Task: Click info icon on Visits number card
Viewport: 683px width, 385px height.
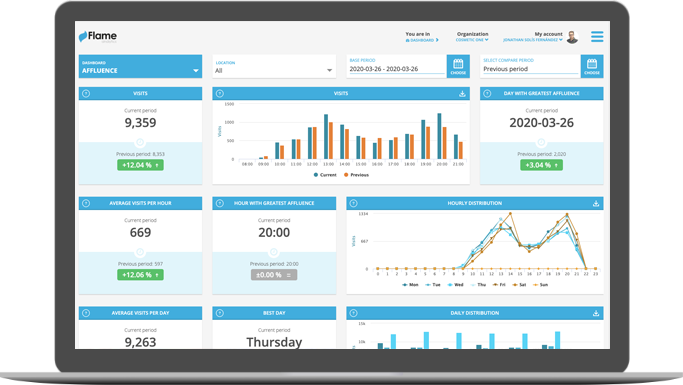Action: pyautogui.click(x=86, y=94)
